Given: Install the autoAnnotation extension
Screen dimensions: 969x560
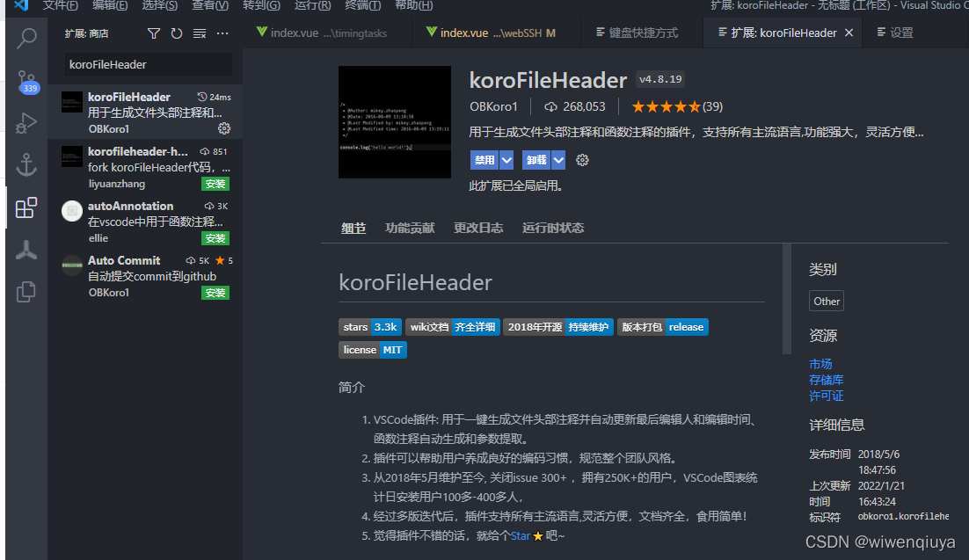Looking at the screenshot, I should [215, 237].
